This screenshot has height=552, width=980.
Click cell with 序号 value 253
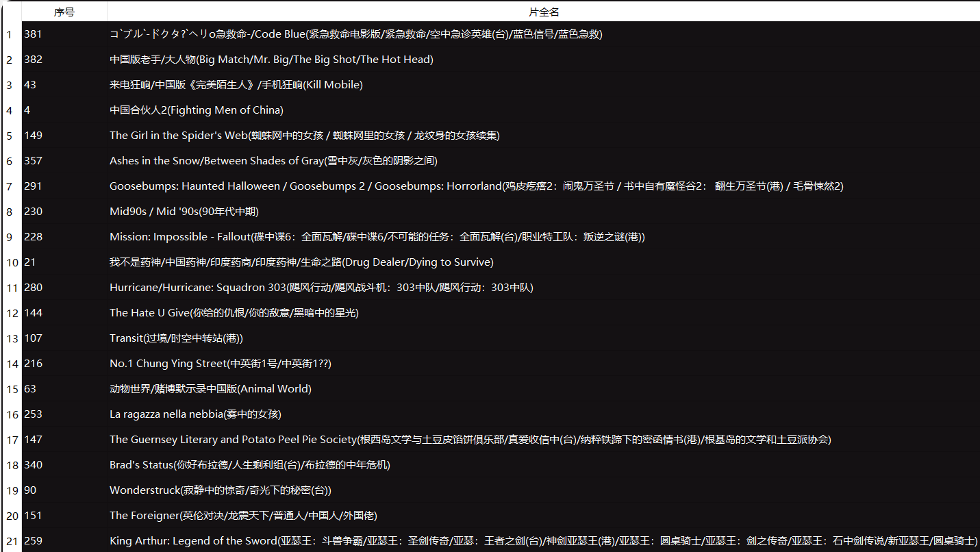click(x=64, y=414)
